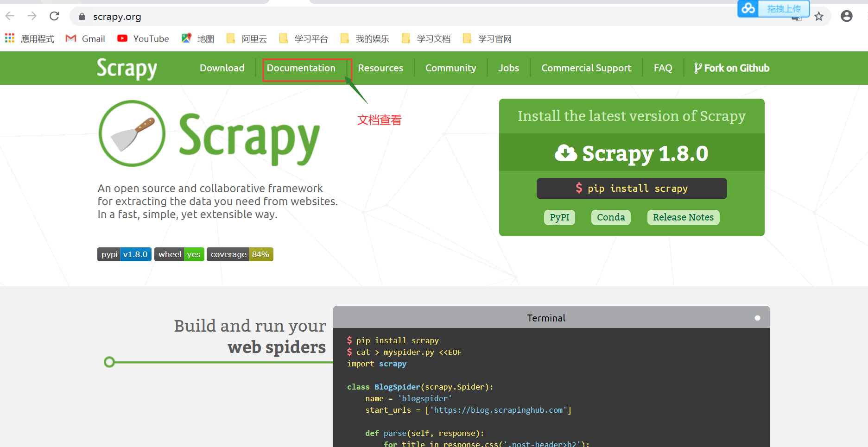This screenshot has width=868, height=447.
Task: Open the 阿里云 bookmark folder
Action: [x=247, y=39]
